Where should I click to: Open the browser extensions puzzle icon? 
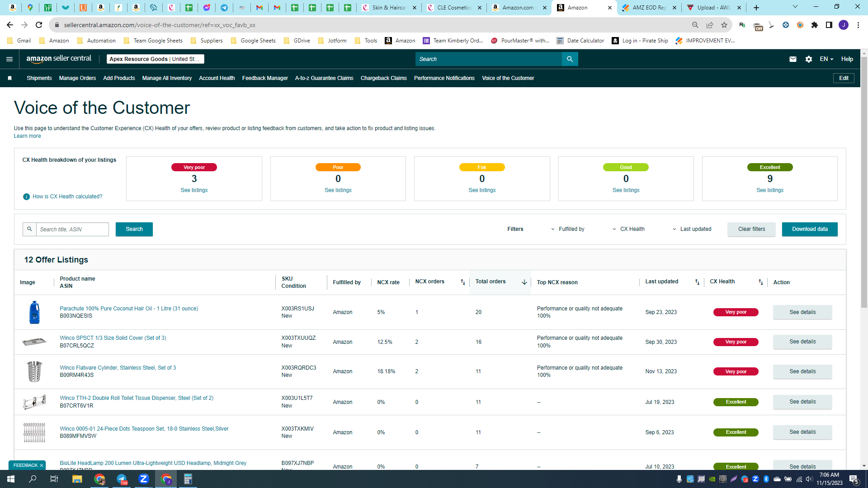tap(815, 25)
